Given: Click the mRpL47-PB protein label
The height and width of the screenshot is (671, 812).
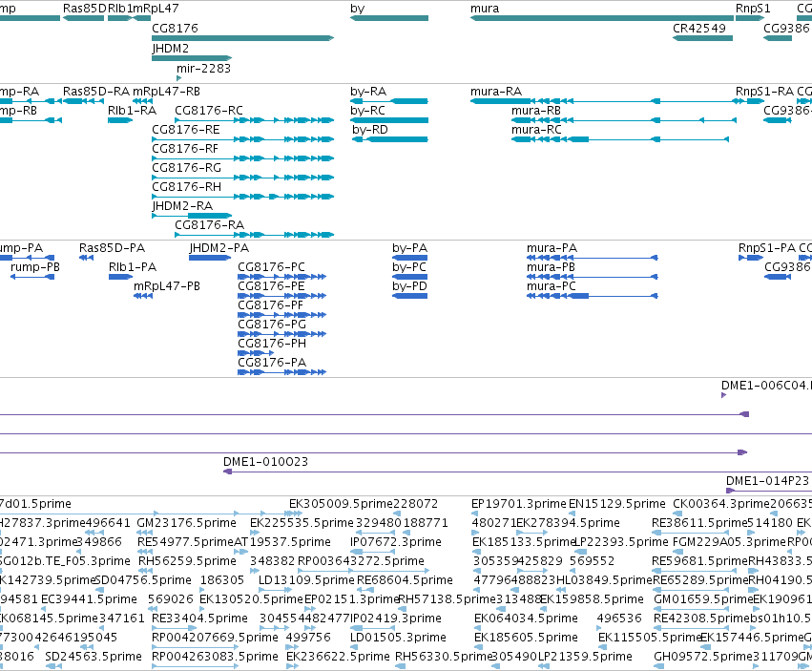Looking at the screenshot, I should click(x=167, y=286).
